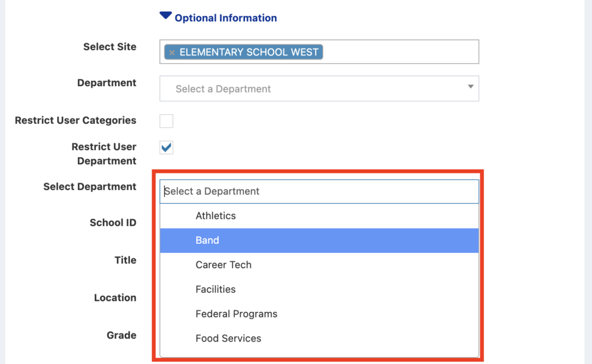Click the Grade field label
The height and width of the screenshot is (364, 592).
121,335
